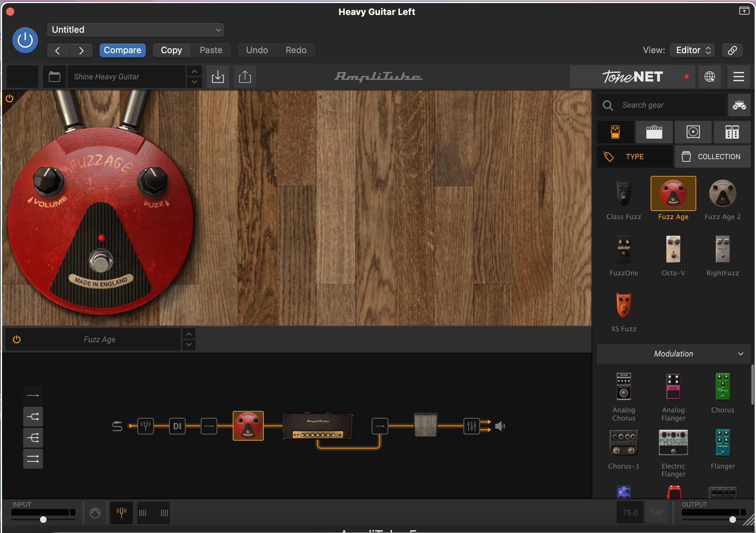The height and width of the screenshot is (533, 756).
Task: Click the Undo button
Action: 257,50
